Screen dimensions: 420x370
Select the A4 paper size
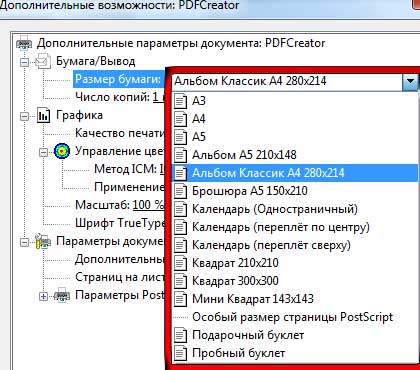tap(294, 119)
